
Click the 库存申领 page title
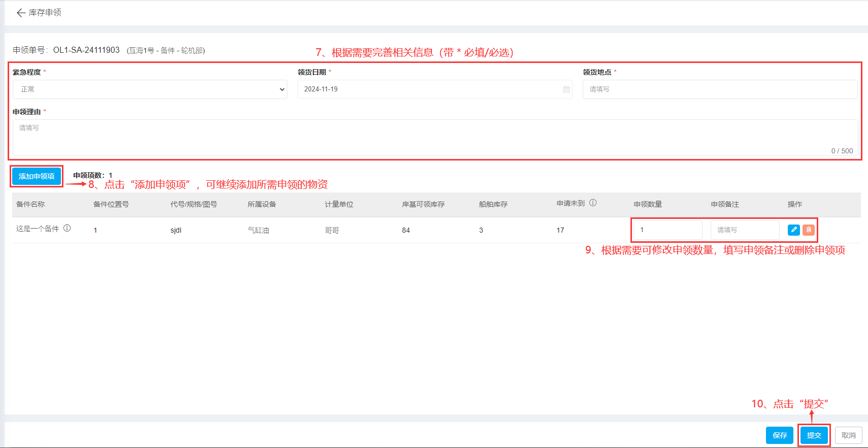pos(45,13)
